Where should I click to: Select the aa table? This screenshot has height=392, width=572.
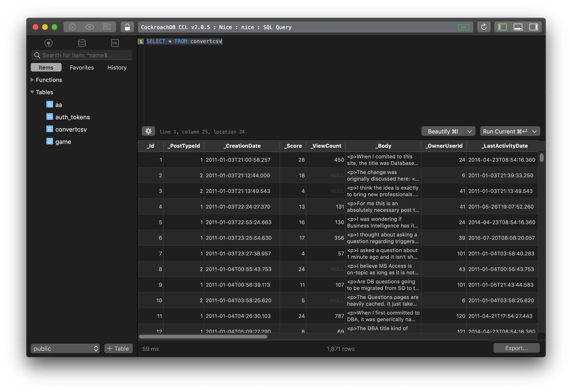click(x=58, y=105)
